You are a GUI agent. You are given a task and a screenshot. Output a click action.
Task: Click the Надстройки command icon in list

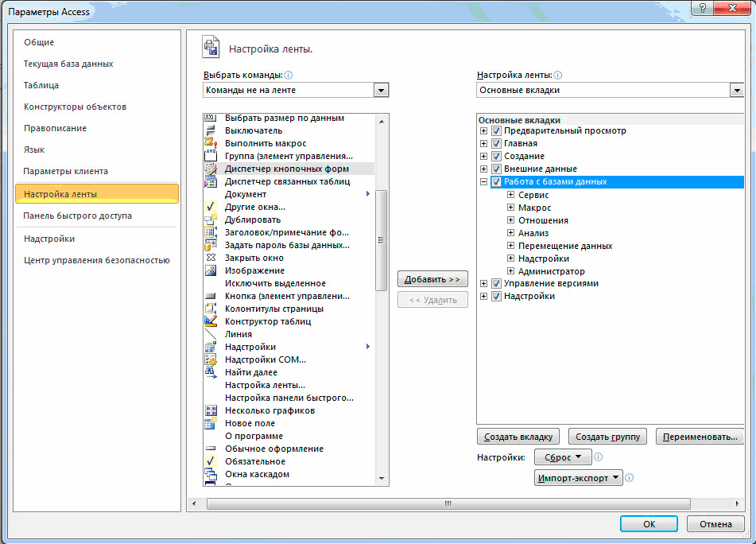pos(210,346)
